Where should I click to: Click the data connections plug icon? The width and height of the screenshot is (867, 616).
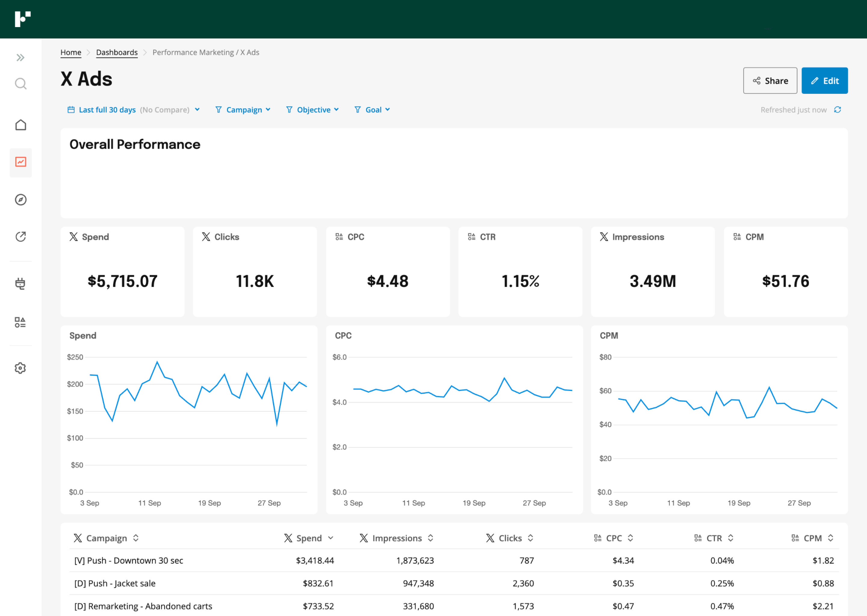20,284
